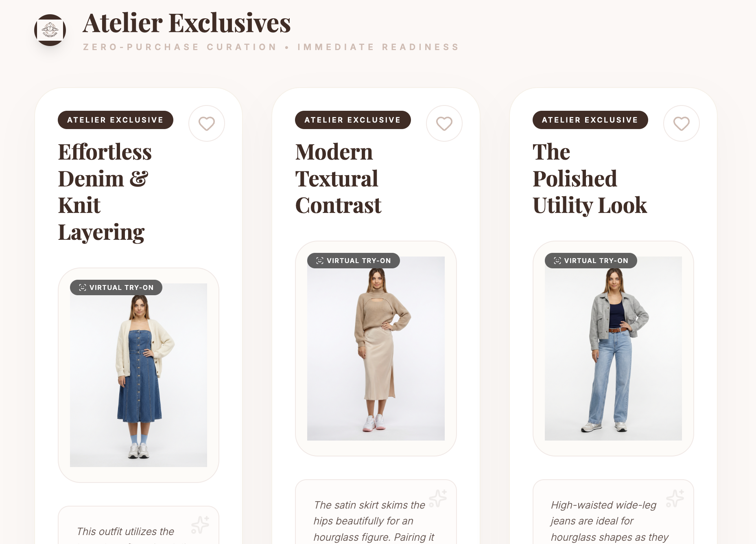The image size is (756, 544).
Task: Select Virtual Try-On label on satin skirt look
Action: point(354,261)
